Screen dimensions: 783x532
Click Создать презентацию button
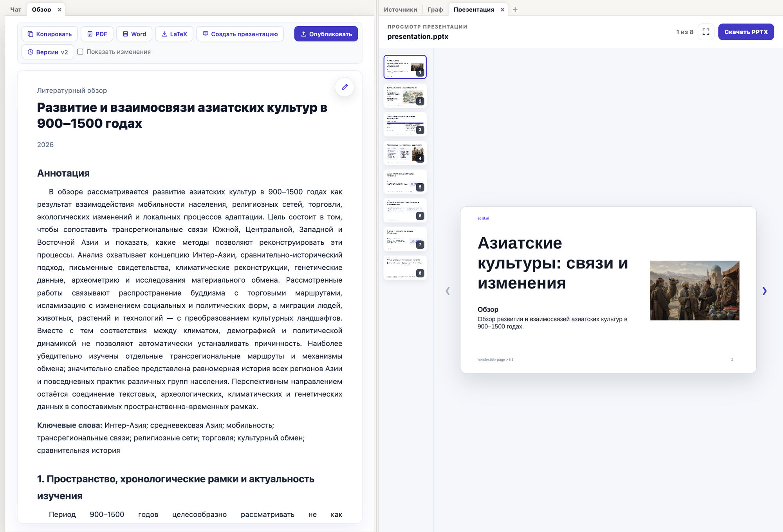(x=240, y=34)
